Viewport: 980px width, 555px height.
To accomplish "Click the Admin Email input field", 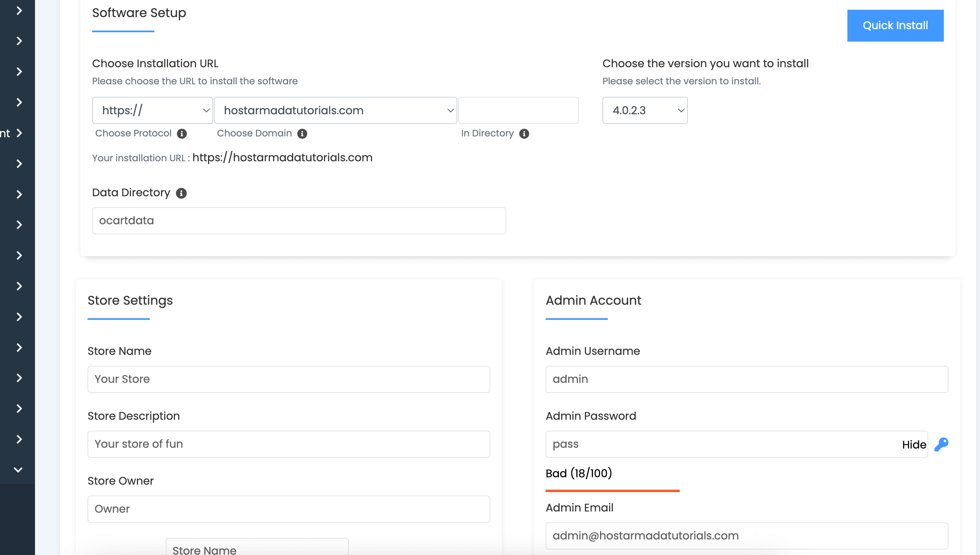I will [747, 536].
